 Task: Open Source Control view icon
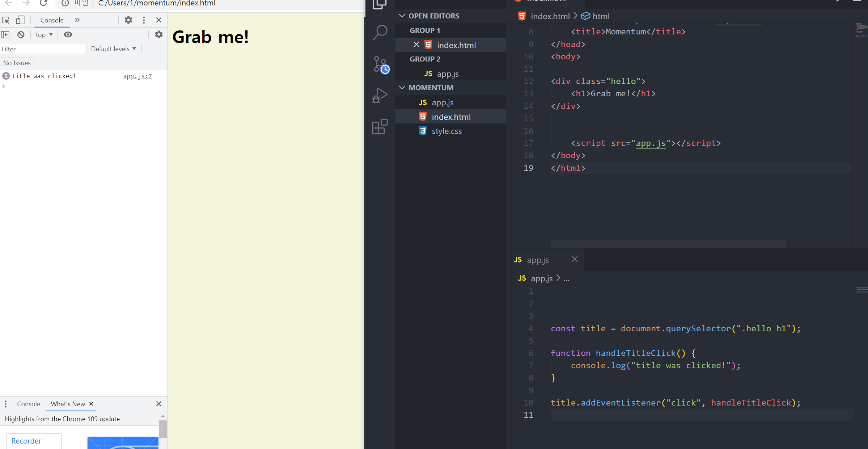point(380,65)
